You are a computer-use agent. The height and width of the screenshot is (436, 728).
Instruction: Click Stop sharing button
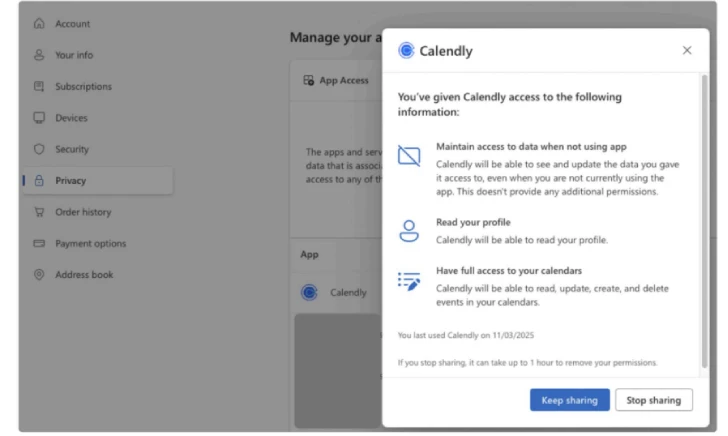pos(654,400)
